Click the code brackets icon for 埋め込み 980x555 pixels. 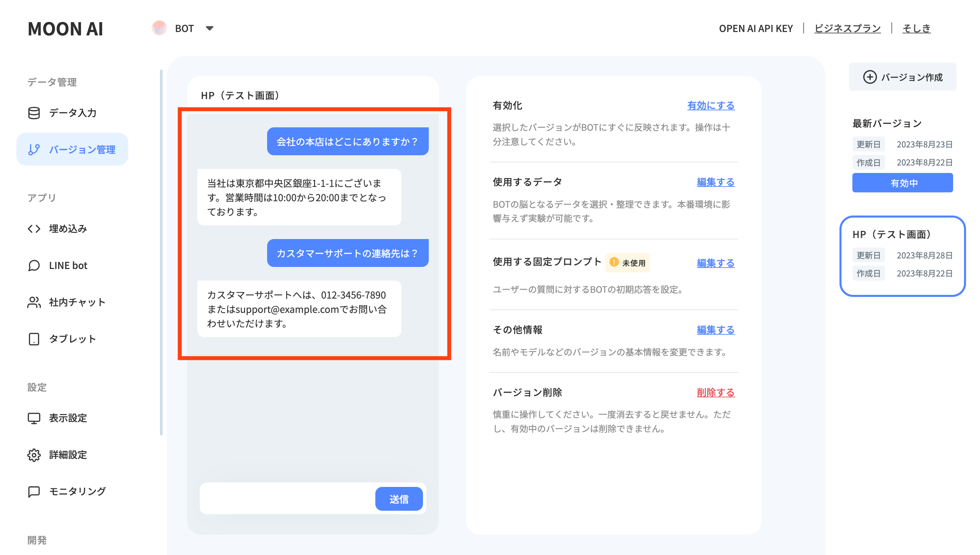click(34, 228)
